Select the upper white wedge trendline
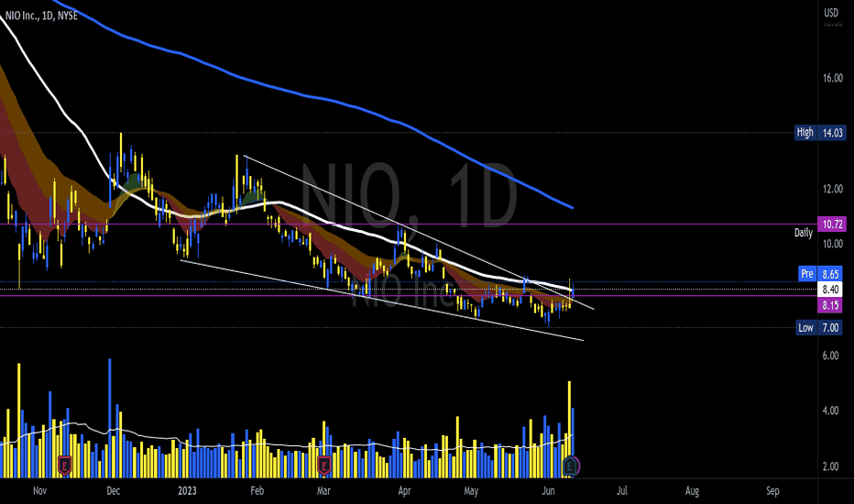 (420, 233)
